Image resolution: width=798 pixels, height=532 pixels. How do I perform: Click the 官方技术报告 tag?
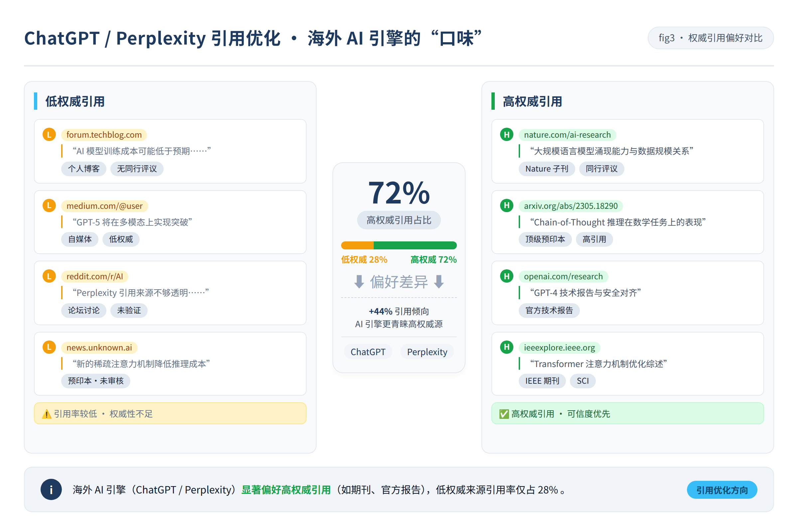click(549, 310)
